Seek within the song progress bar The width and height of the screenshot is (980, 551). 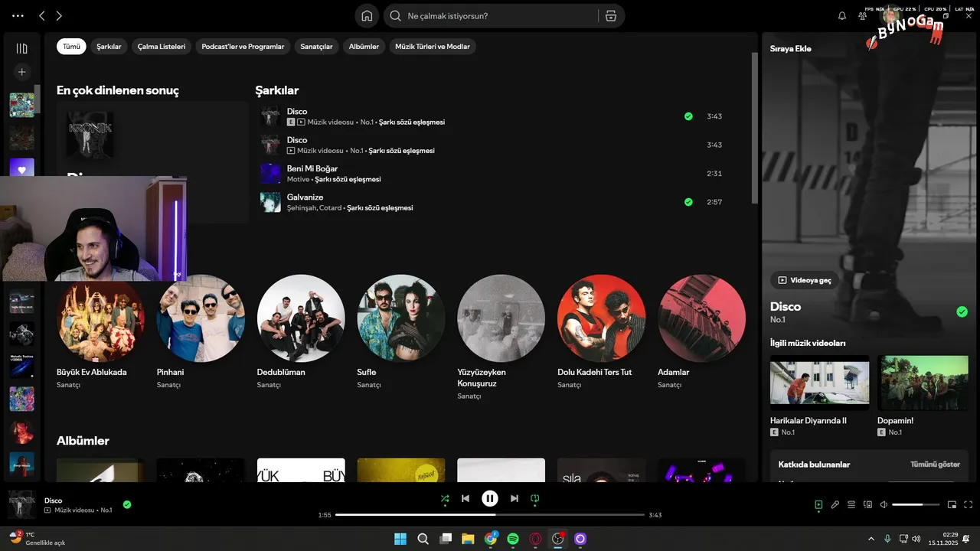click(x=490, y=515)
